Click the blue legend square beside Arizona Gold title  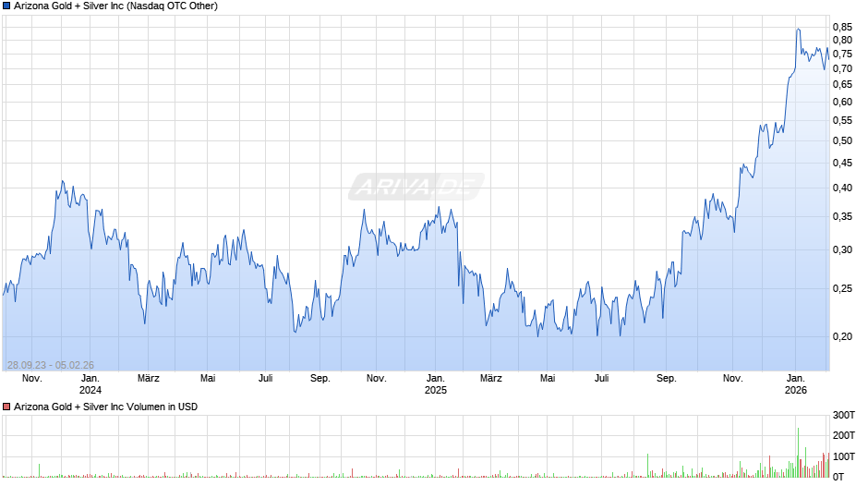6,6
